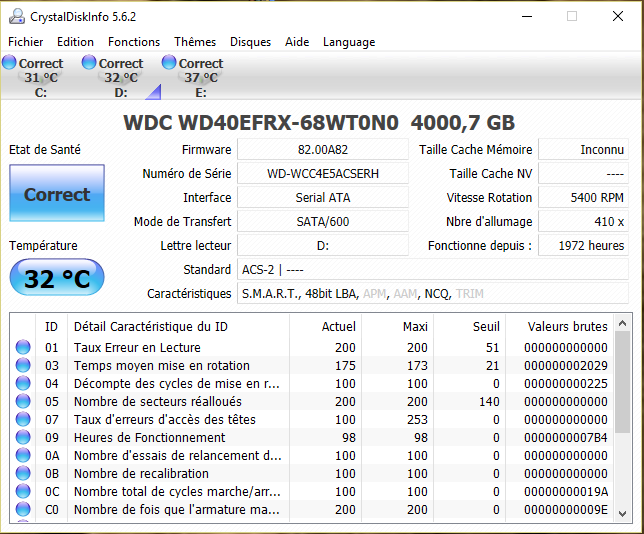
Task: Select the Nombre de recalibration row text
Action: (x=141, y=474)
